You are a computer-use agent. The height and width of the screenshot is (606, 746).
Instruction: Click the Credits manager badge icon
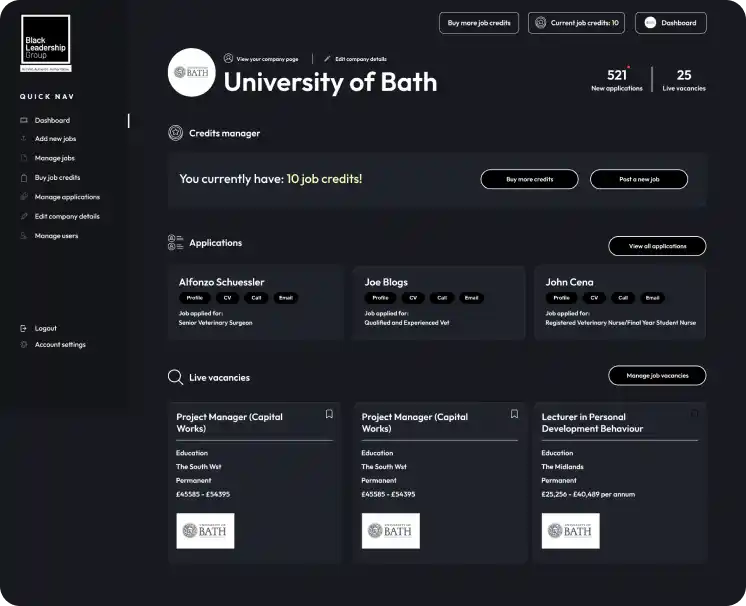176,133
